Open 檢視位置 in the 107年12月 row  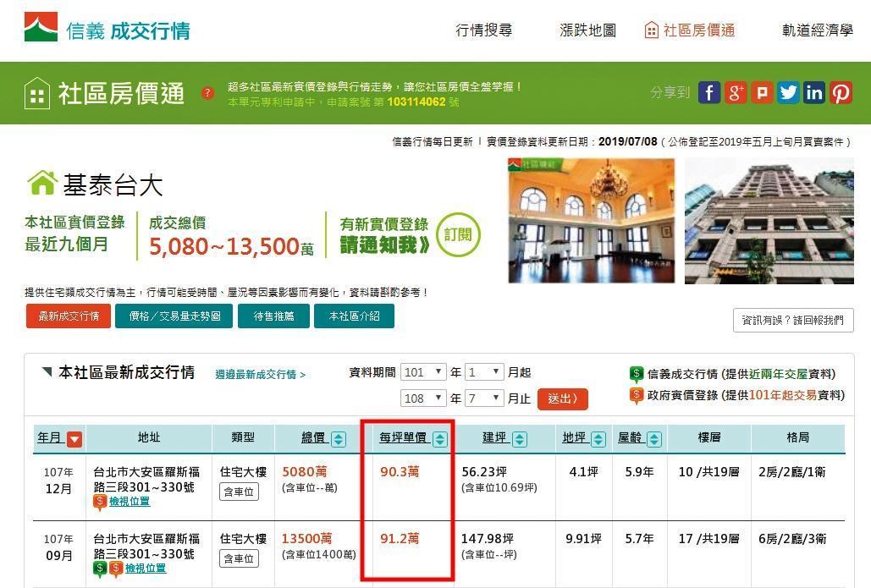(x=130, y=502)
